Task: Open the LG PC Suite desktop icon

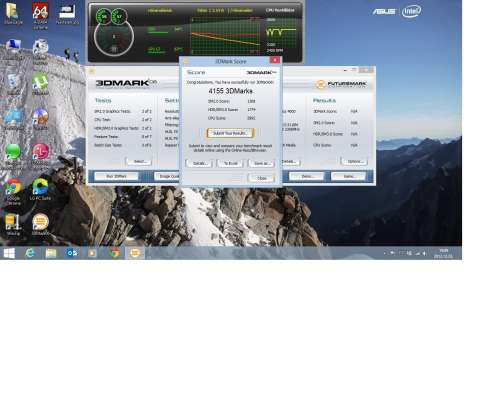Action: pos(40,189)
